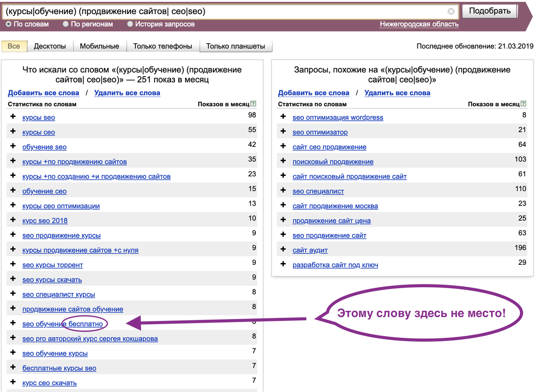Open the help icon beside left 'Показов в месяц'
The width and height of the screenshot is (547, 392).
[253, 104]
